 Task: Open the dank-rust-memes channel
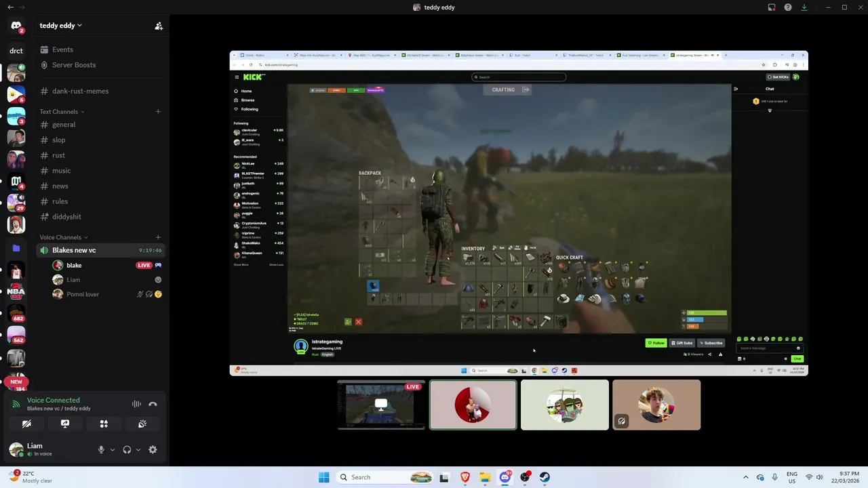[102, 91]
